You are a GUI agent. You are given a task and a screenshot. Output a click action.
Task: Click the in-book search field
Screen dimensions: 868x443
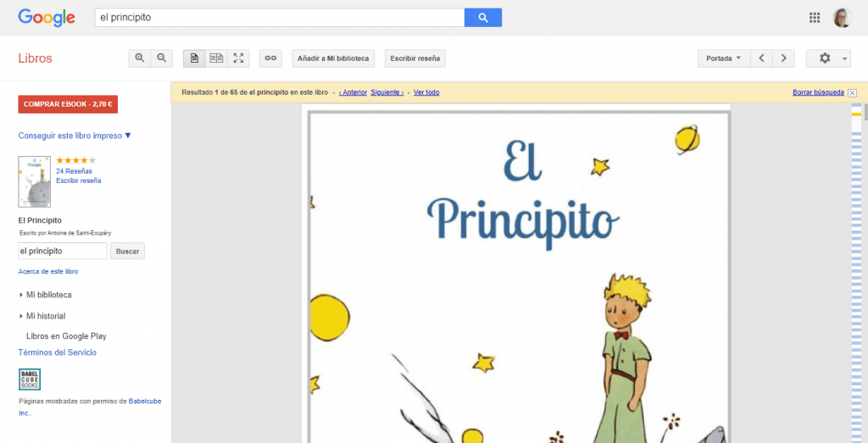(63, 251)
